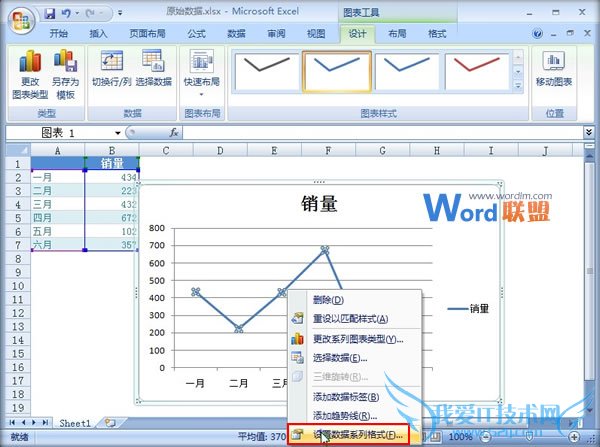This screenshot has height=447, width=600.
Task: Open the Name Box dropdown arrow
Action: [x=117, y=133]
